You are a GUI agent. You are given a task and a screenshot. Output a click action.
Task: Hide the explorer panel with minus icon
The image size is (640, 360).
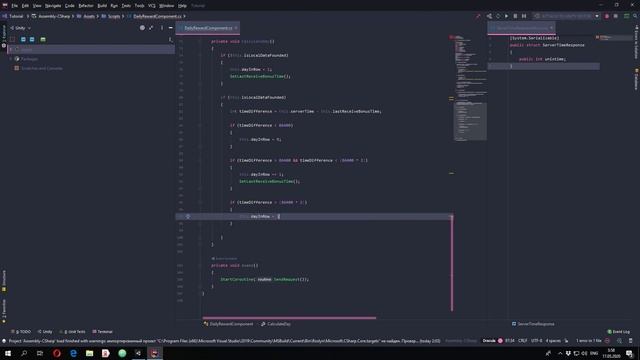pos(171,28)
